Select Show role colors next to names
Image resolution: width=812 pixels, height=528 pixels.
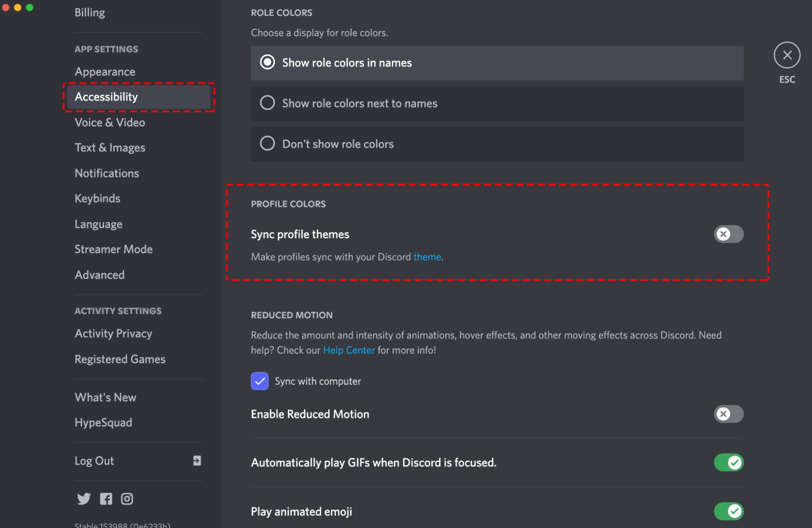268,103
